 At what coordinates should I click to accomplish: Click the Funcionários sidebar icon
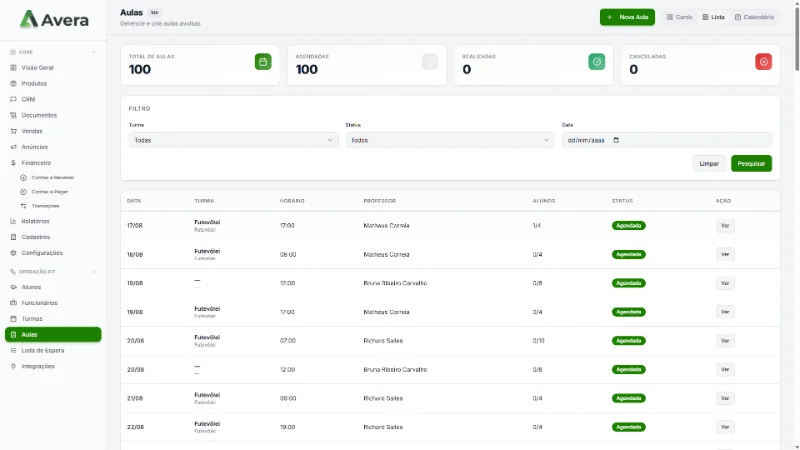pos(13,303)
